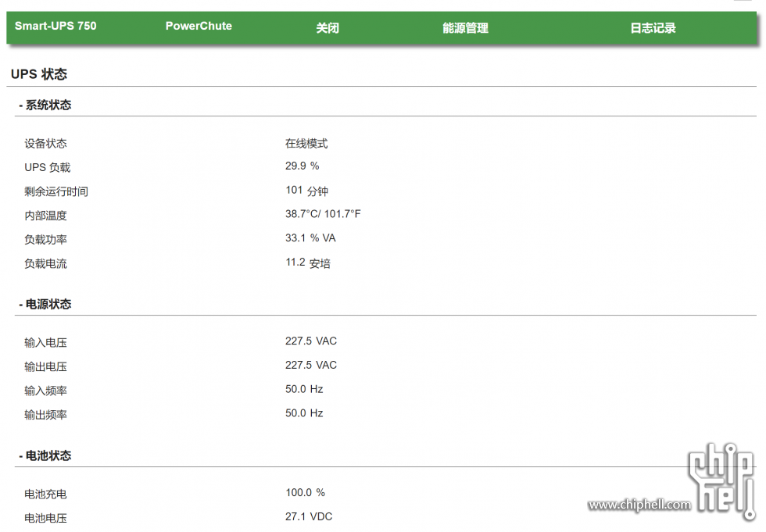Collapse the 电池状态 section
This screenshot has height=532, width=766.
pyautogui.click(x=45, y=455)
